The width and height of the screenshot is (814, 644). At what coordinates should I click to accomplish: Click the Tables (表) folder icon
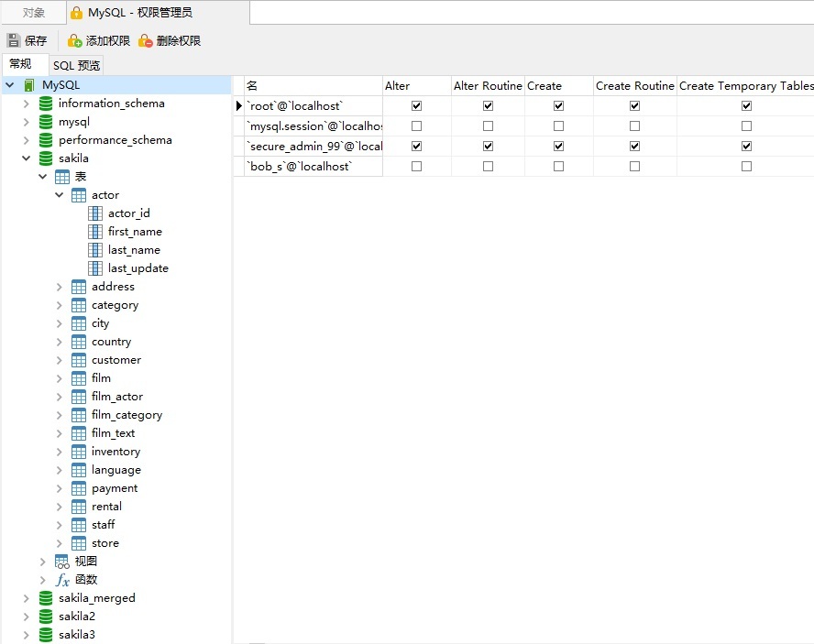[62, 177]
